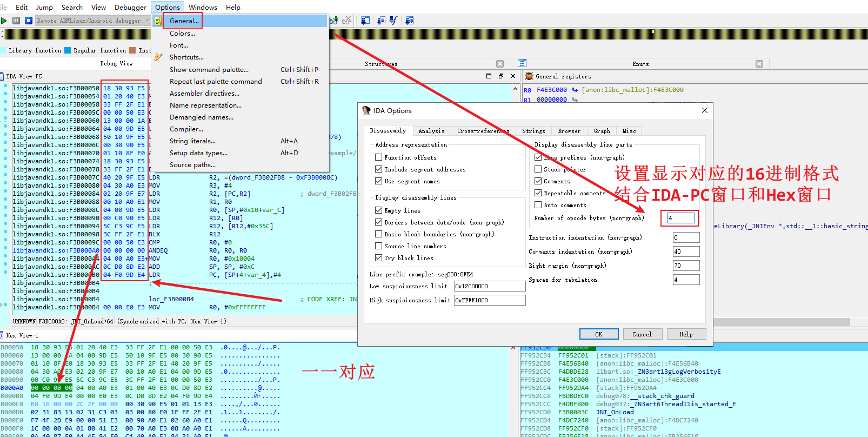Close the Structures tab
The image size is (868, 437).
500,64
